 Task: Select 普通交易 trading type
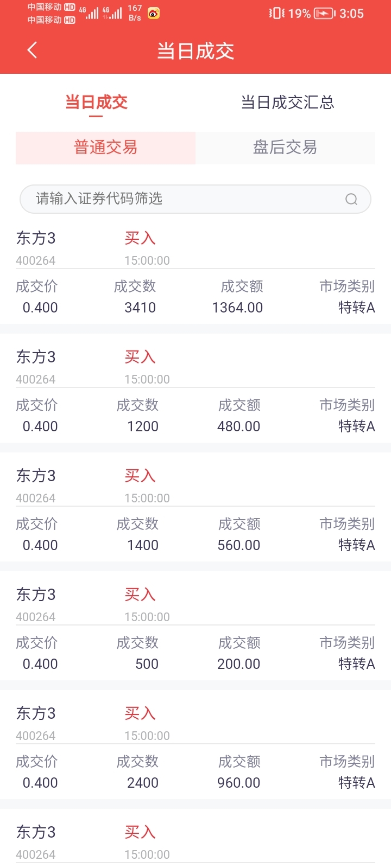pyautogui.click(x=105, y=148)
